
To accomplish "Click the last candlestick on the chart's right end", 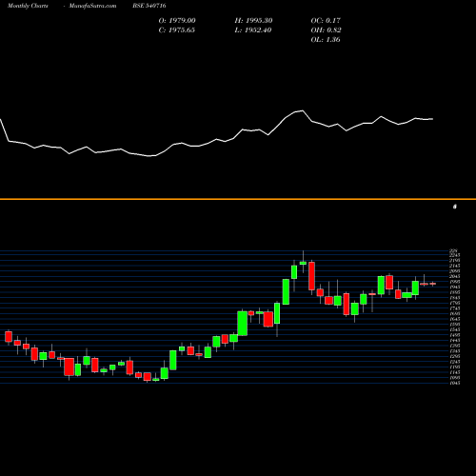I will point(433,284).
